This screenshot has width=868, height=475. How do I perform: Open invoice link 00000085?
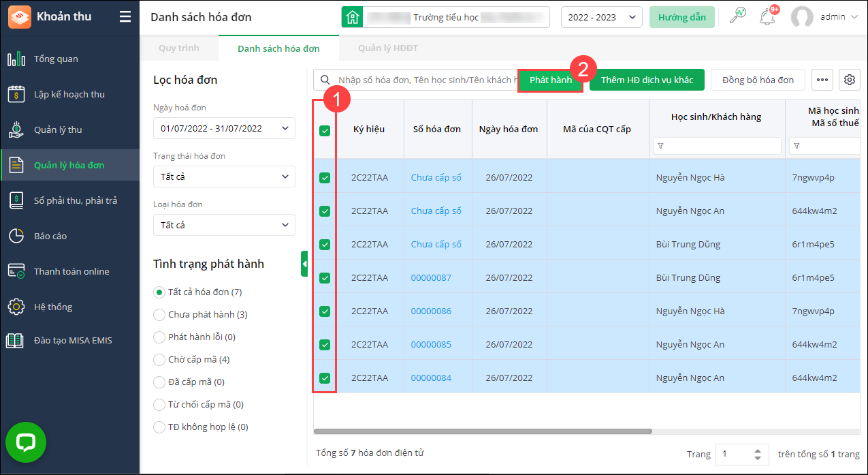click(x=431, y=345)
